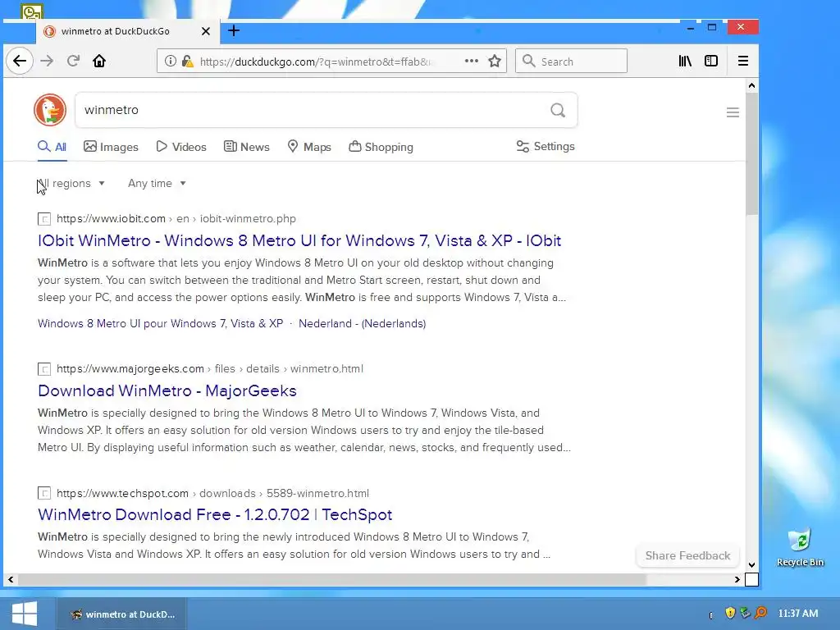The width and height of the screenshot is (840, 630).
Task: Click the Share Feedback button
Action: [687, 555]
